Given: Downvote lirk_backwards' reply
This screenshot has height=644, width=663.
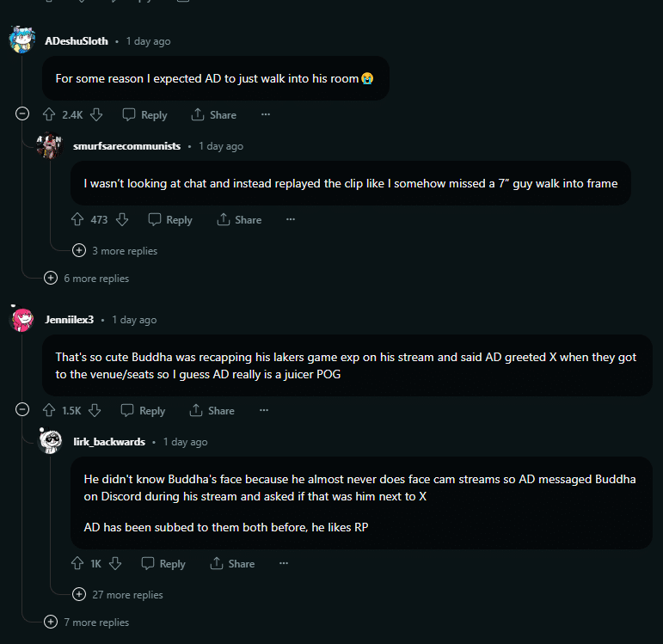Looking at the screenshot, I should click(x=115, y=563).
